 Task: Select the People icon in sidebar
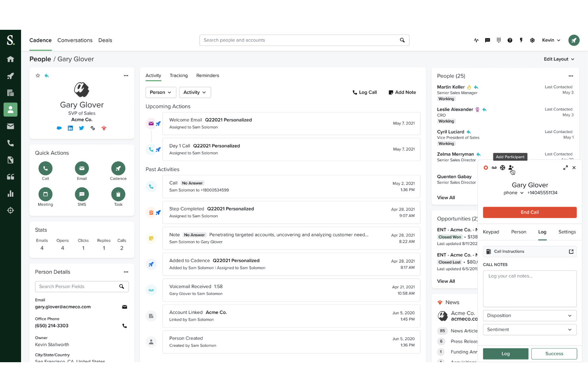(10, 110)
